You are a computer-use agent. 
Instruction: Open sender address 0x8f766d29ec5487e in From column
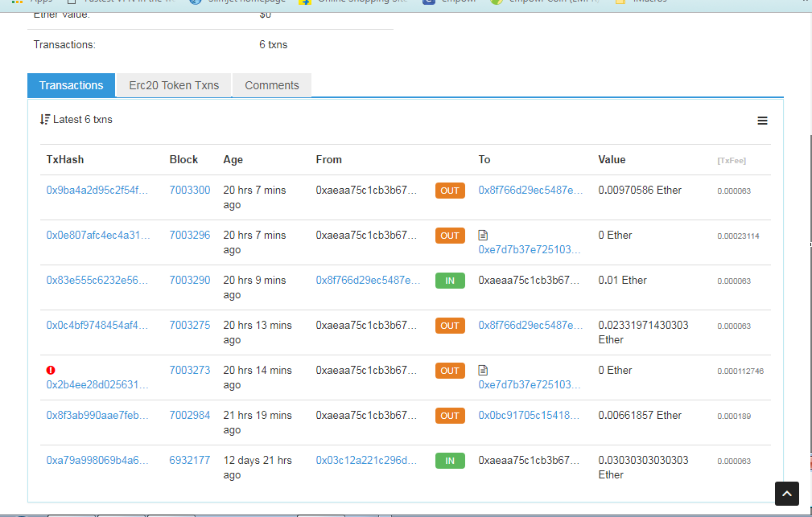click(368, 280)
